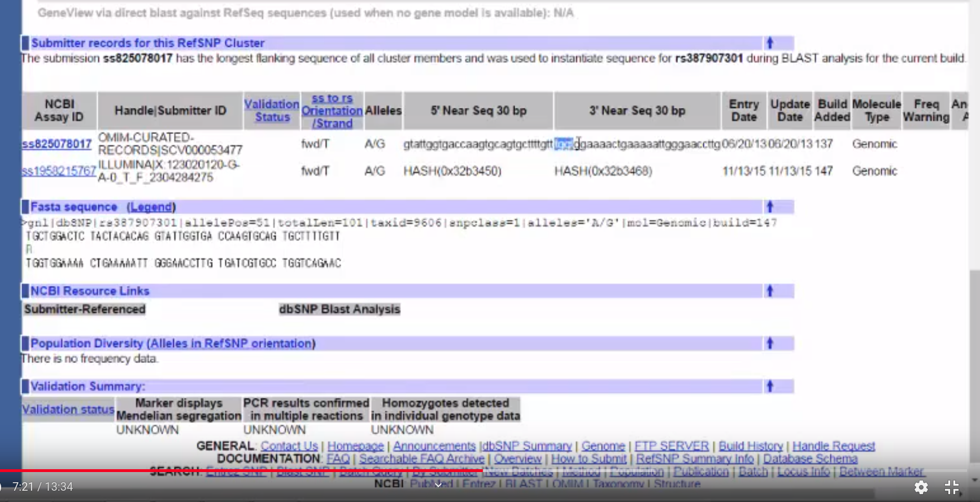Click Freq Warning column header

pyautogui.click(x=926, y=111)
